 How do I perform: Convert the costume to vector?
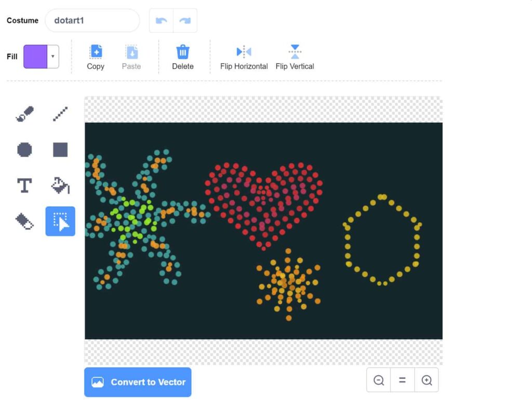(x=138, y=382)
